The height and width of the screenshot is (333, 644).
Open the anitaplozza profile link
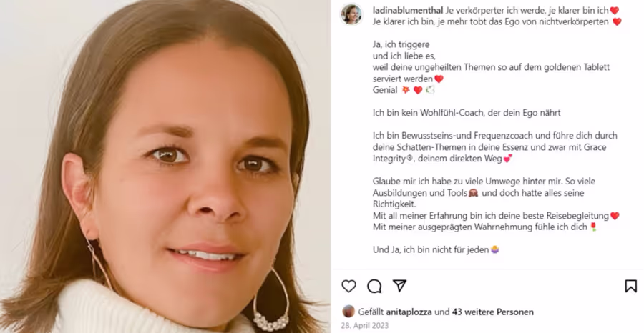(x=409, y=312)
